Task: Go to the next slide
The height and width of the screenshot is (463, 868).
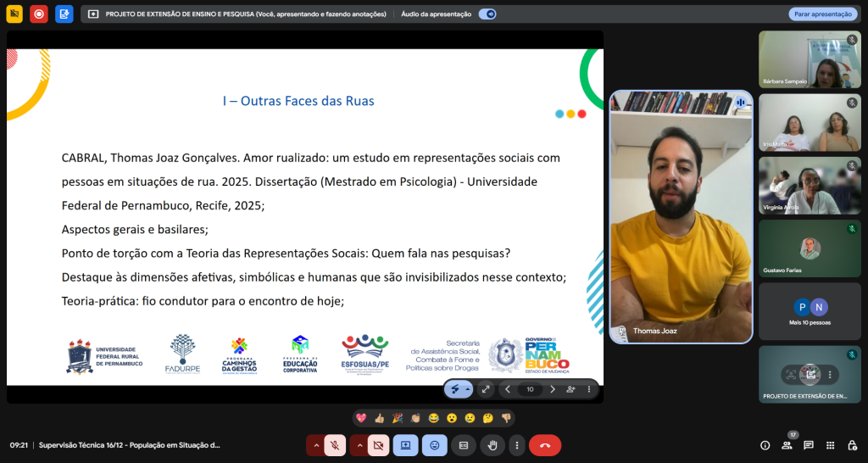Action: click(x=553, y=389)
